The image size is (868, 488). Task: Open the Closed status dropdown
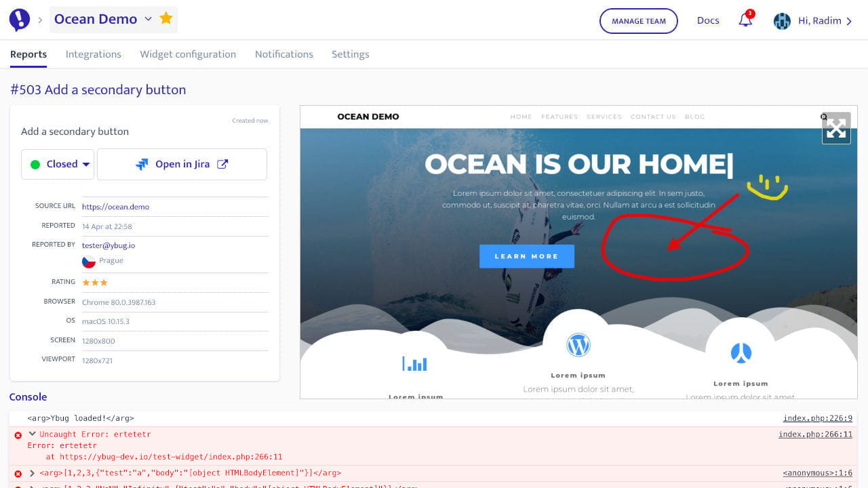[58, 164]
